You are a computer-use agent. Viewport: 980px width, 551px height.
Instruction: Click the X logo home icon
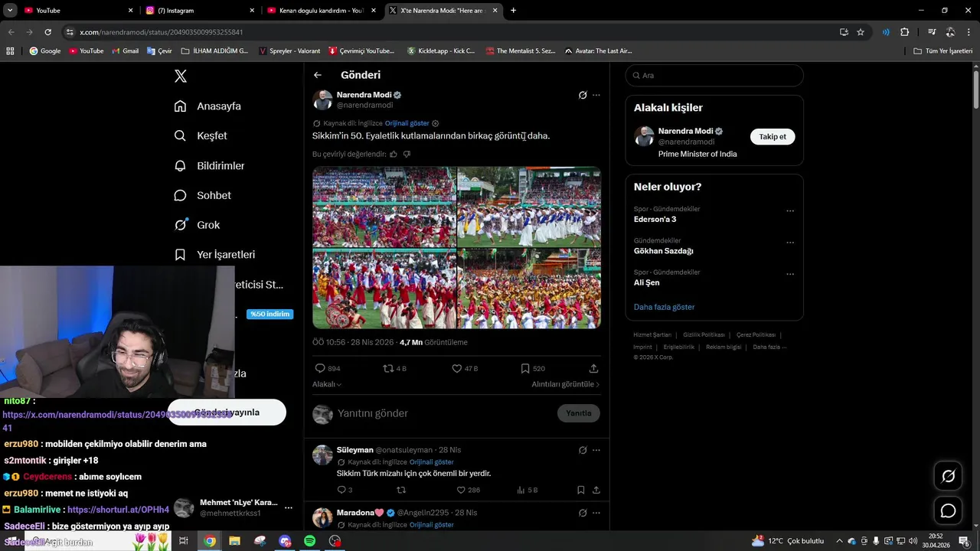(x=181, y=76)
